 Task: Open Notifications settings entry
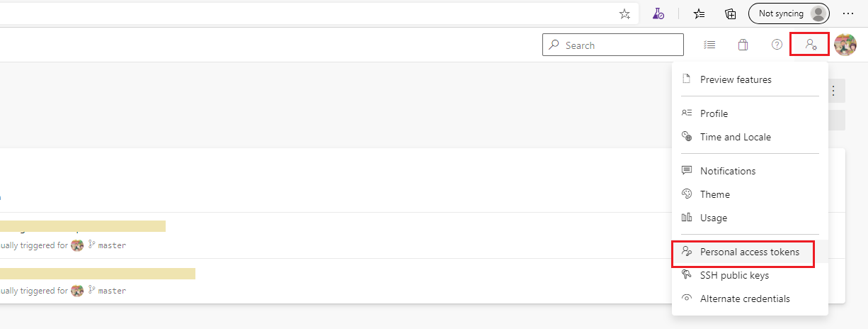click(728, 171)
